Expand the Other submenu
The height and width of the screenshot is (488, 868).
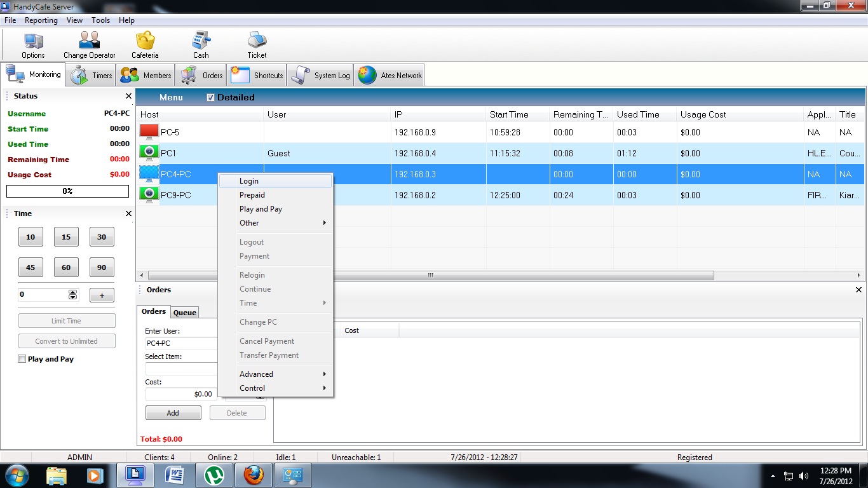276,223
